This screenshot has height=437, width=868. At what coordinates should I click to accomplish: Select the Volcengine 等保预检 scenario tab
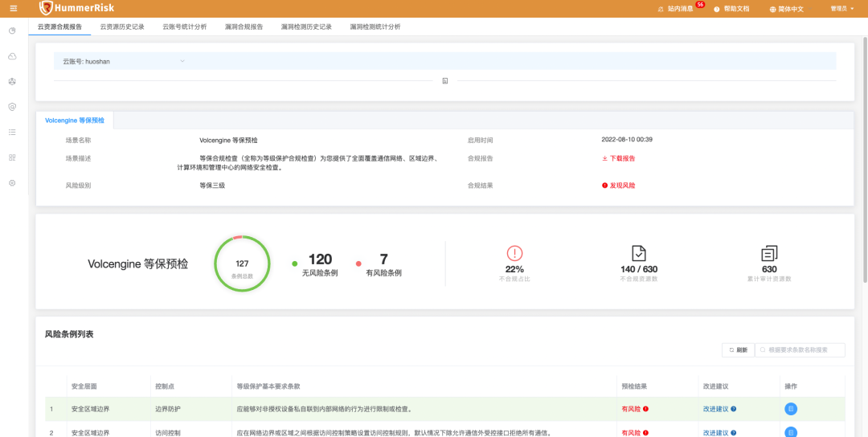click(75, 120)
